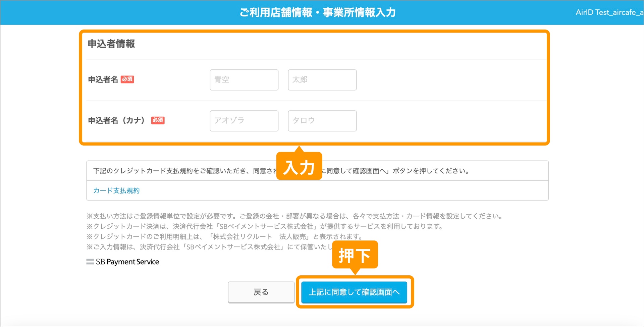Click the 申込者名（カナ） field label

pos(116,120)
